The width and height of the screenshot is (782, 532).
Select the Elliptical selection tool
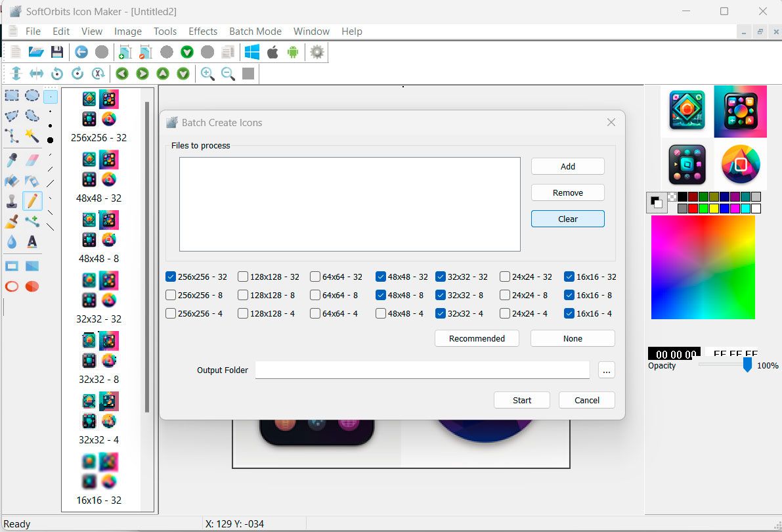point(32,96)
